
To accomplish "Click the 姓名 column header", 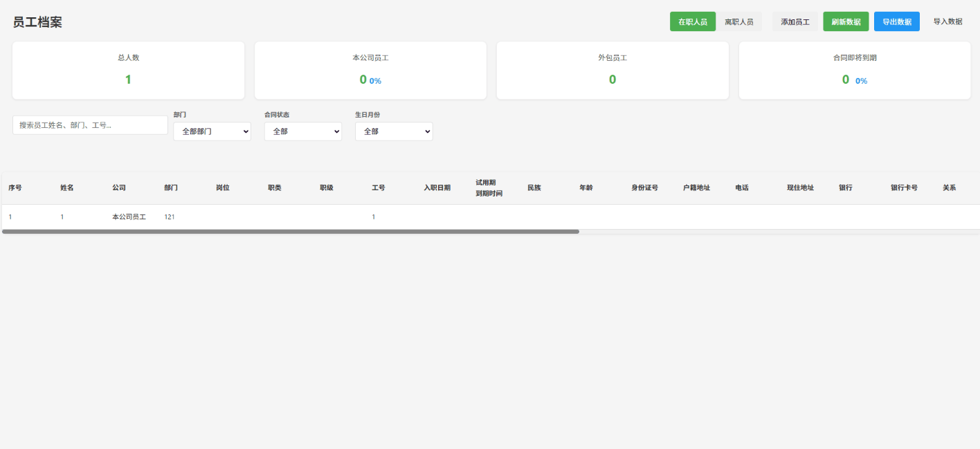I will (x=66, y=187).
